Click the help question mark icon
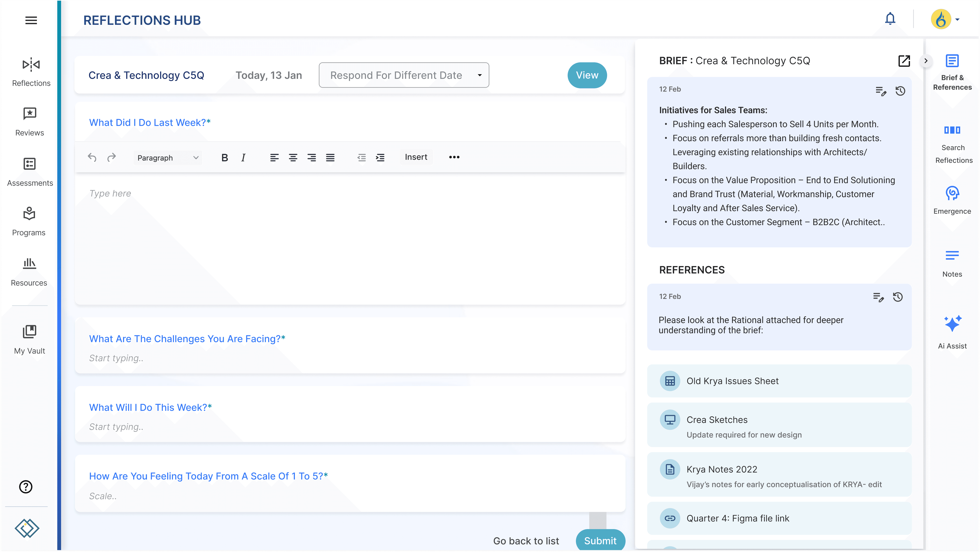The height and width of the screenshot is (552, 980). (x=26, y=487)
